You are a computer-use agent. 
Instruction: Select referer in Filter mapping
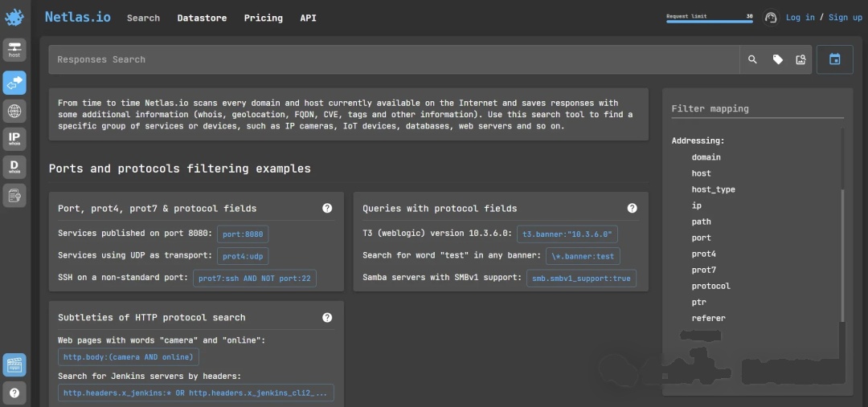[709, 318]
